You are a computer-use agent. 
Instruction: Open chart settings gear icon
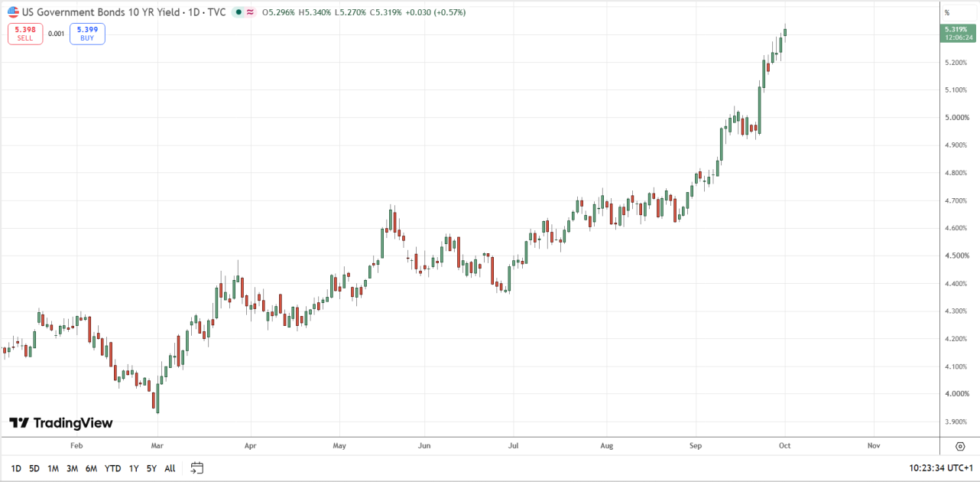960,446
